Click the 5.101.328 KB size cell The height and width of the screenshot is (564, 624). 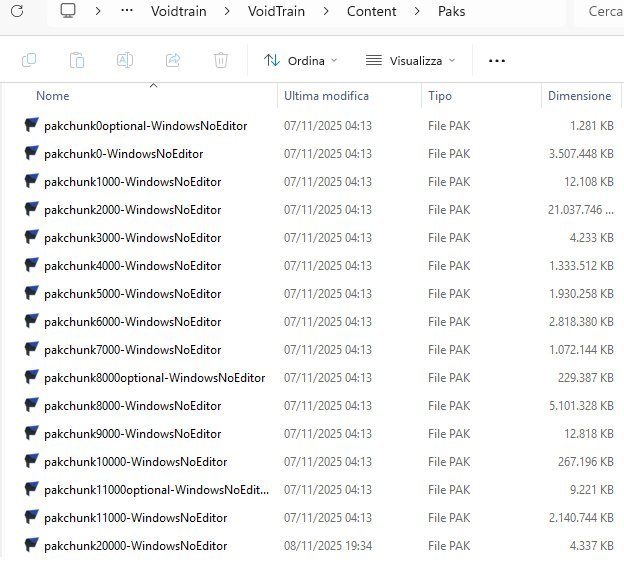click(x=581, y=406)
